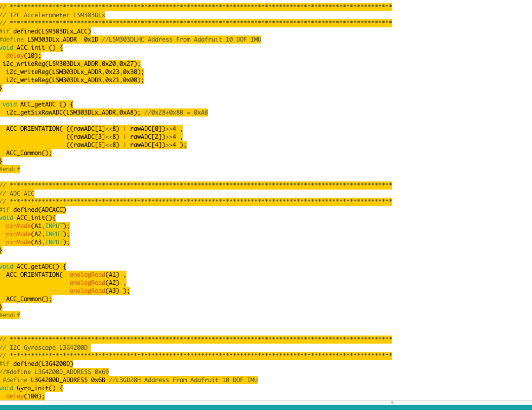
Task: Click the 'void Gyro_init() {' line
Action: pos(31,388)
